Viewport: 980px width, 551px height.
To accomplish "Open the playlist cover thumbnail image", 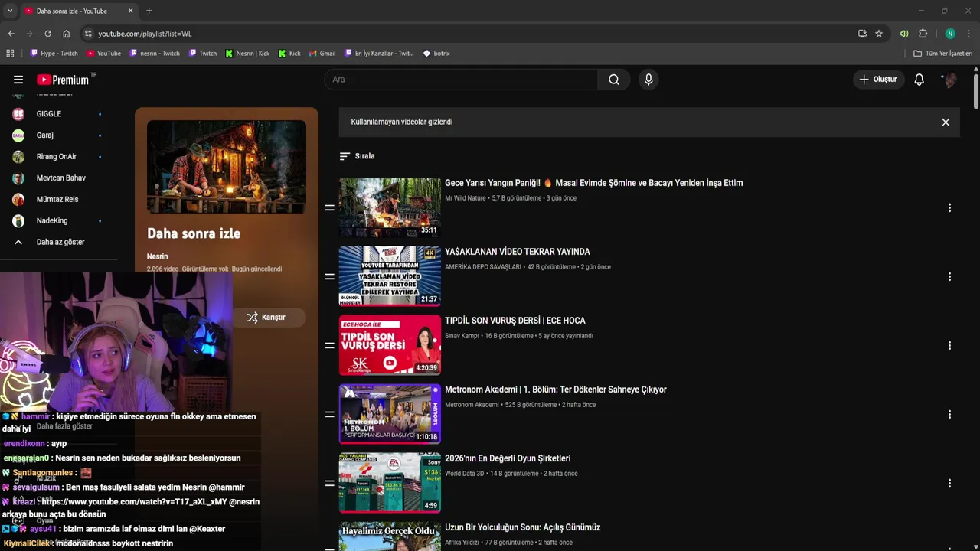I will pyautogui.click(x=227, y=166).
